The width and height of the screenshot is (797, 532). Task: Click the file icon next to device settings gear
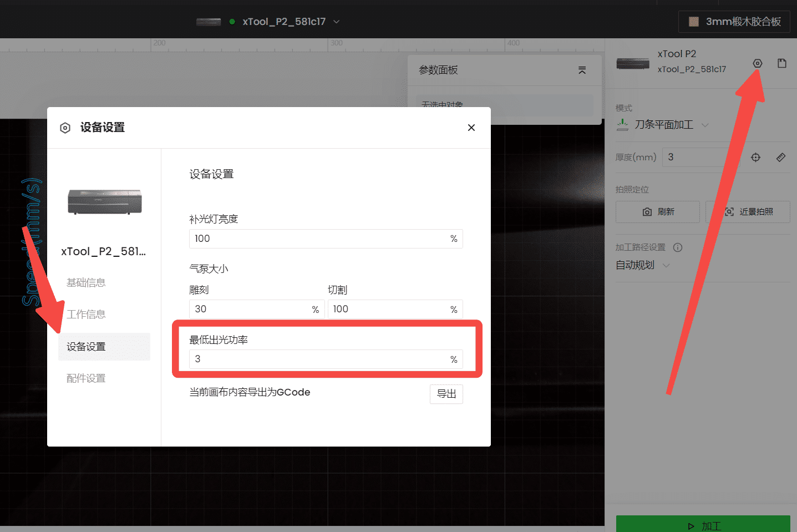click(781, 63)
